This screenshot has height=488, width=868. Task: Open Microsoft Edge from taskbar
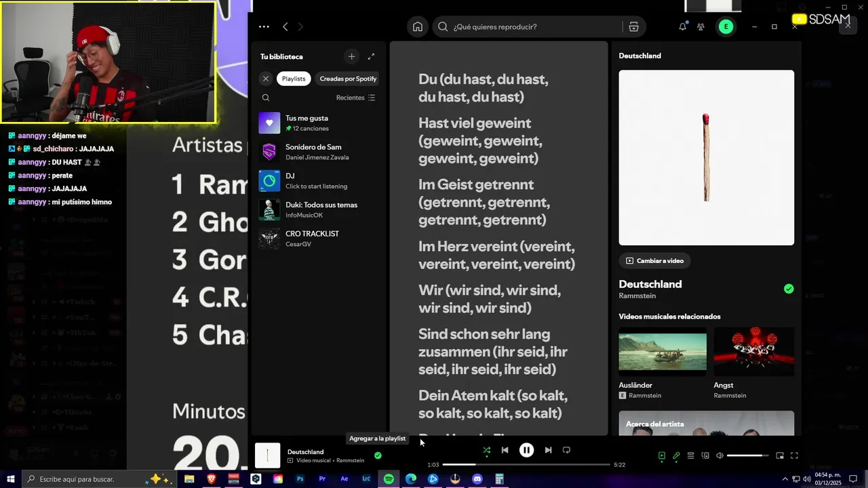tap(411, 479)
